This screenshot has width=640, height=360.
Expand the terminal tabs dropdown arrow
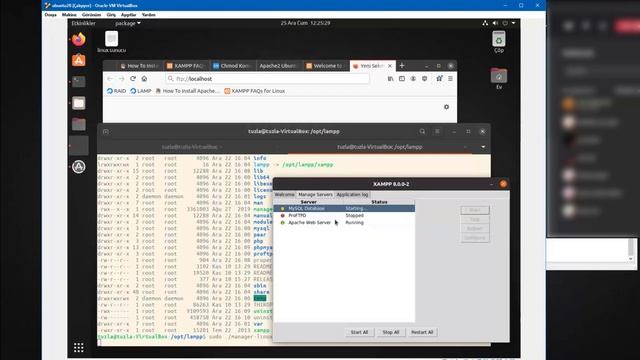pyautogui.click(x=483, y=147)
